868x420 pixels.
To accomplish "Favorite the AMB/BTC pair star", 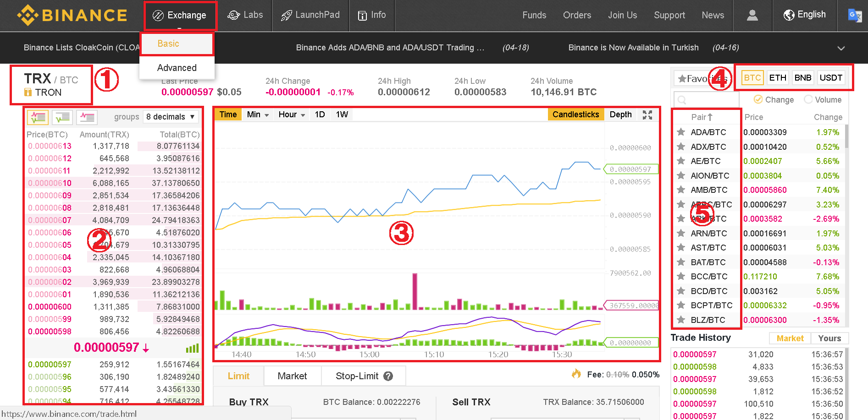I will point(681,190).
